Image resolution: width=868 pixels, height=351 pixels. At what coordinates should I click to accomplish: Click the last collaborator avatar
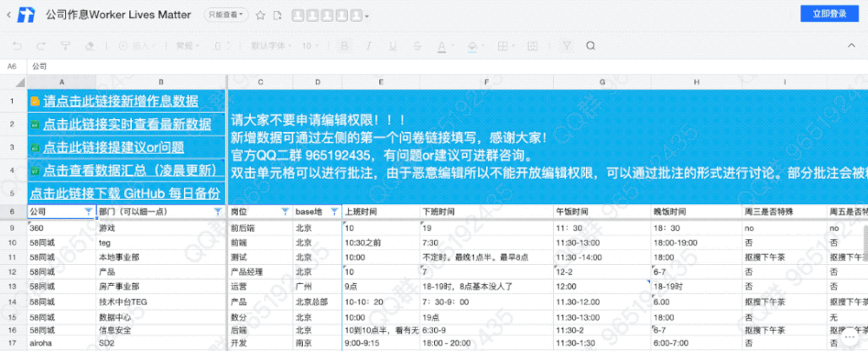(x=357, y=15)
